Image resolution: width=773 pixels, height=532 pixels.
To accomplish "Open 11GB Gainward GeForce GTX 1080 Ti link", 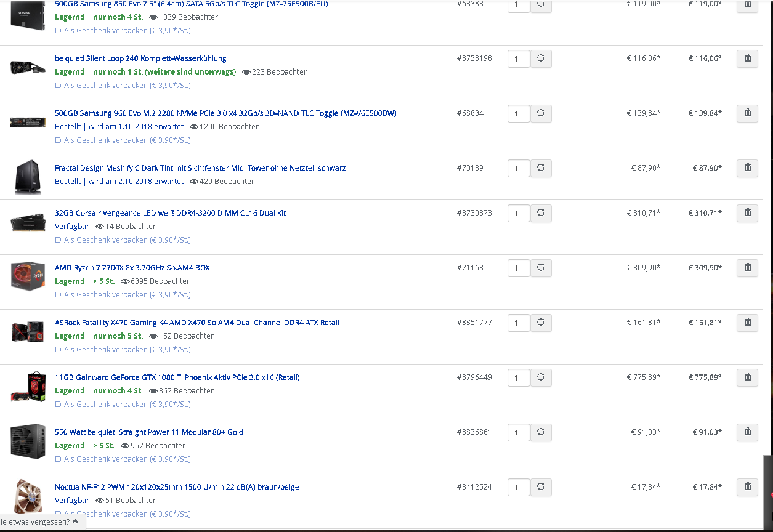I will [x=177, y=377].
